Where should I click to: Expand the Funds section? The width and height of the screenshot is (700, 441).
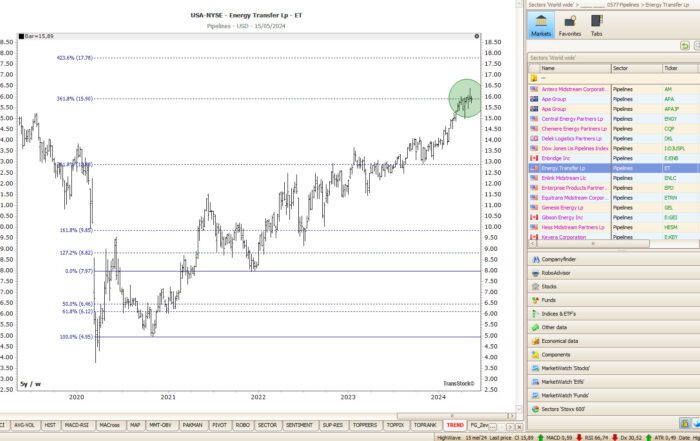(551, 299)
